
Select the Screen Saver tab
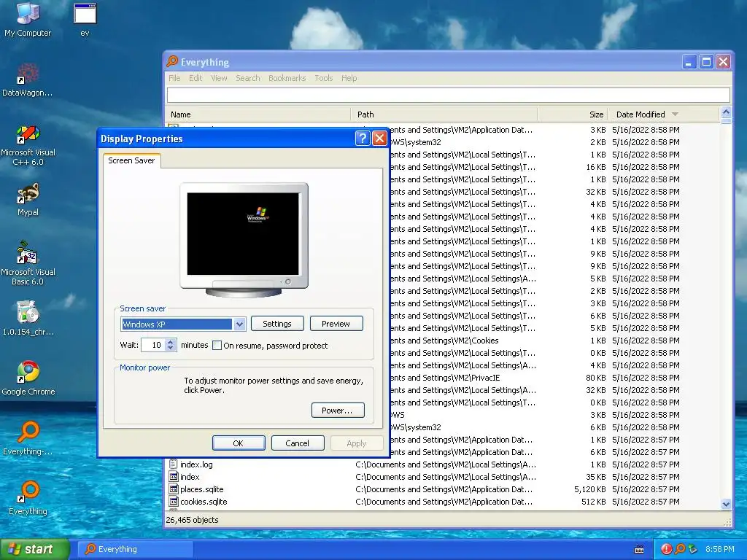coord(131,160)
